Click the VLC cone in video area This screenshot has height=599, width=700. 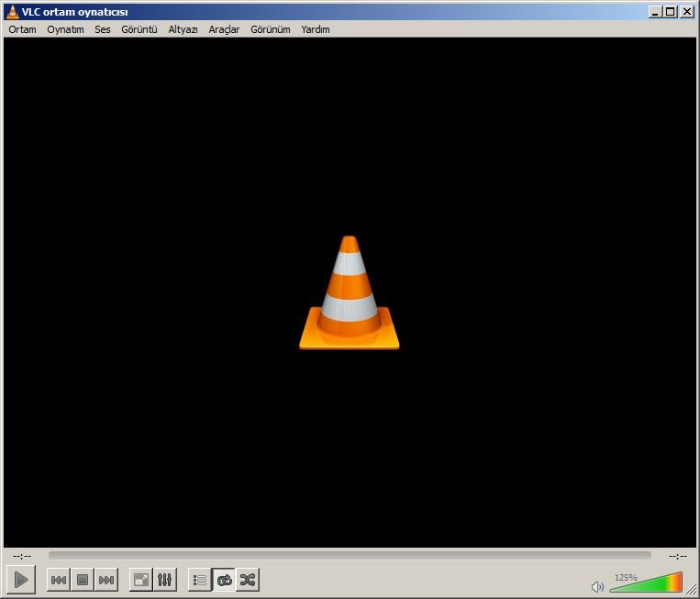click(350, 293)
